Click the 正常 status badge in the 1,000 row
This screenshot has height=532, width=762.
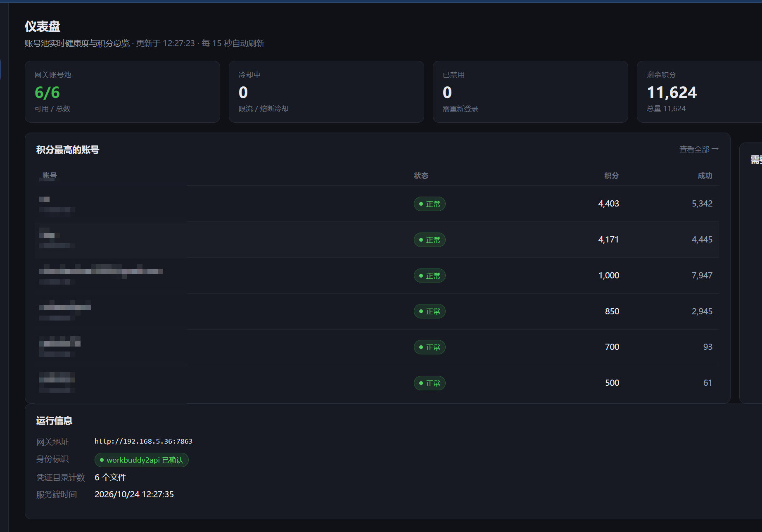430,276
